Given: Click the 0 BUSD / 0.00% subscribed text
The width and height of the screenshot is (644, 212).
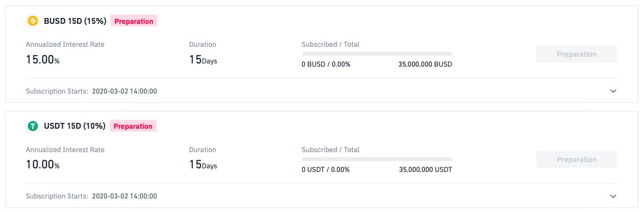Looking at the screenshot, I should click(326, 64).
